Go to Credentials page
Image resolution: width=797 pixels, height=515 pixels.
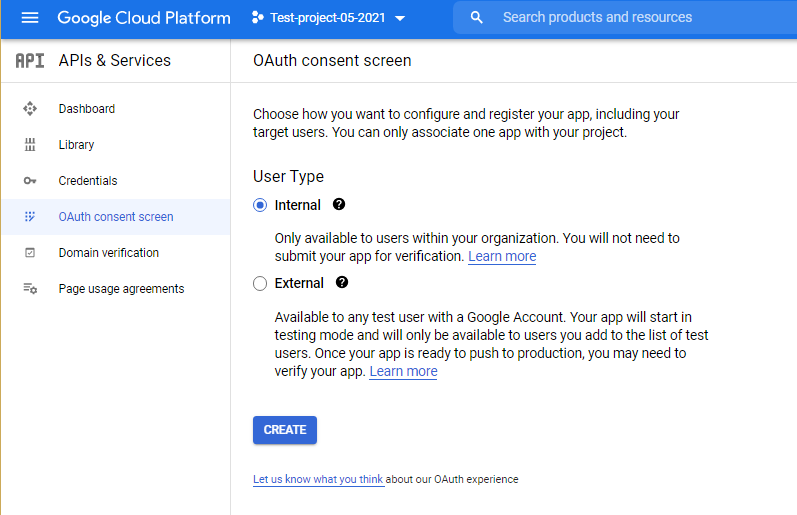[88, 181]
